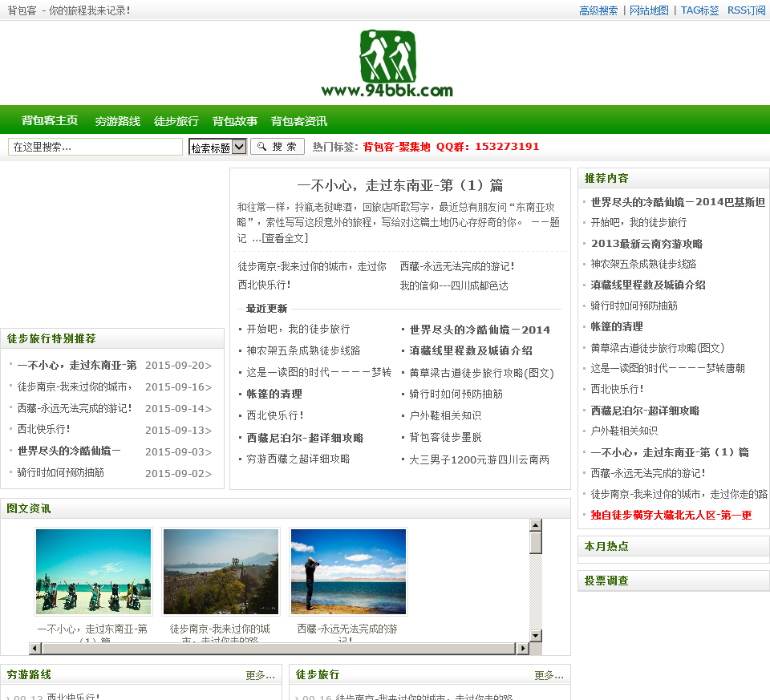Click 更多... in the 徒步旅行 section
770x700 pixels.
pos(549,675)
